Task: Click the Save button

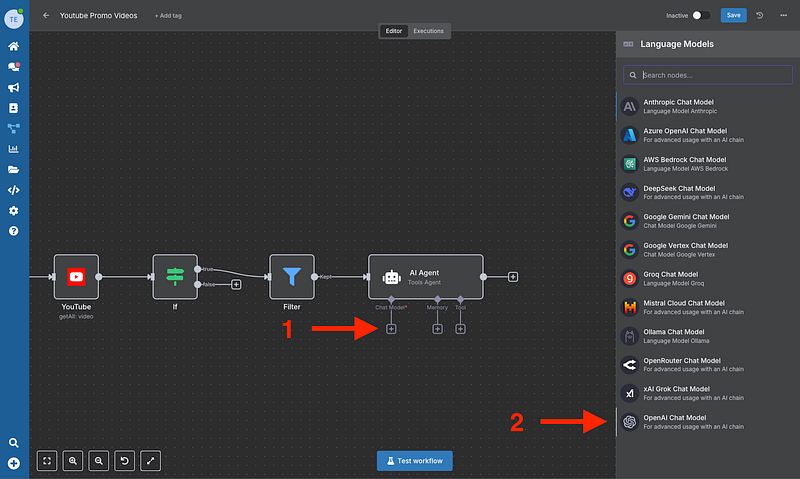Action: (x=733, y=16)
